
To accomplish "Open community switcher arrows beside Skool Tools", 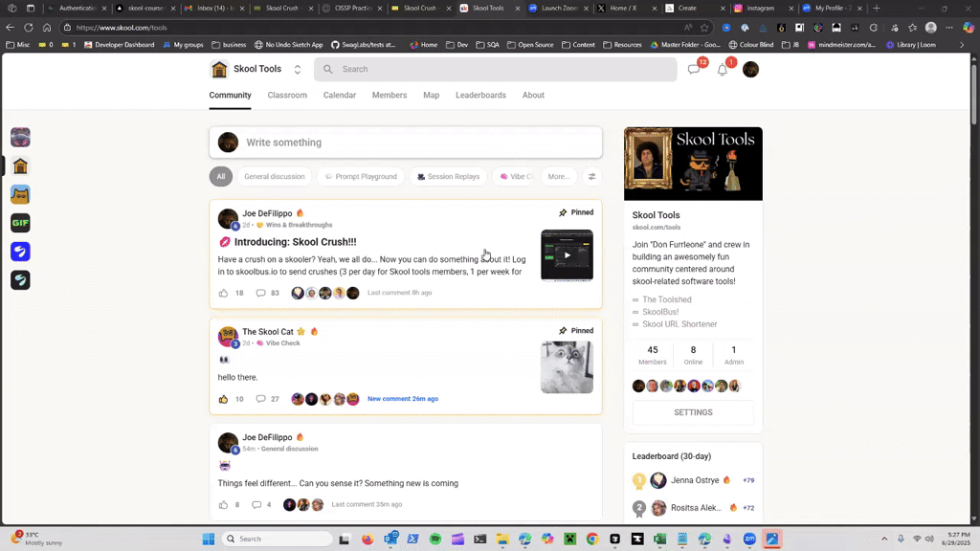I will 297,68.
